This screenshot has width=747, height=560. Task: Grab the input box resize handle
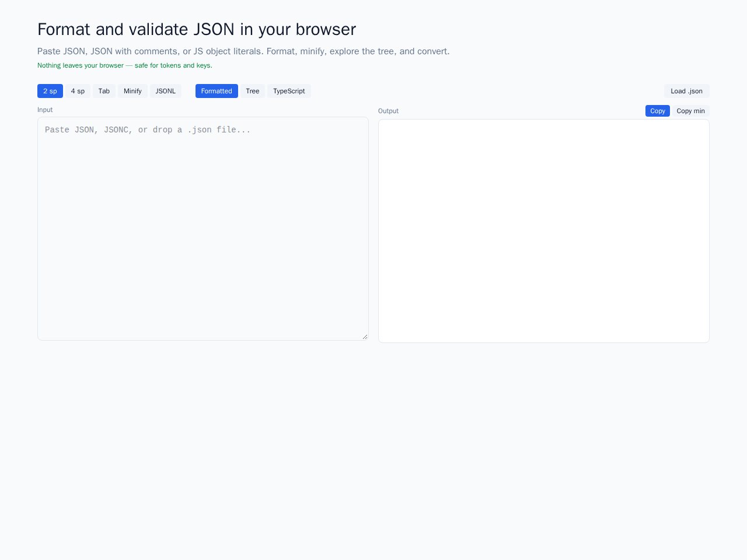coord(365,337)
